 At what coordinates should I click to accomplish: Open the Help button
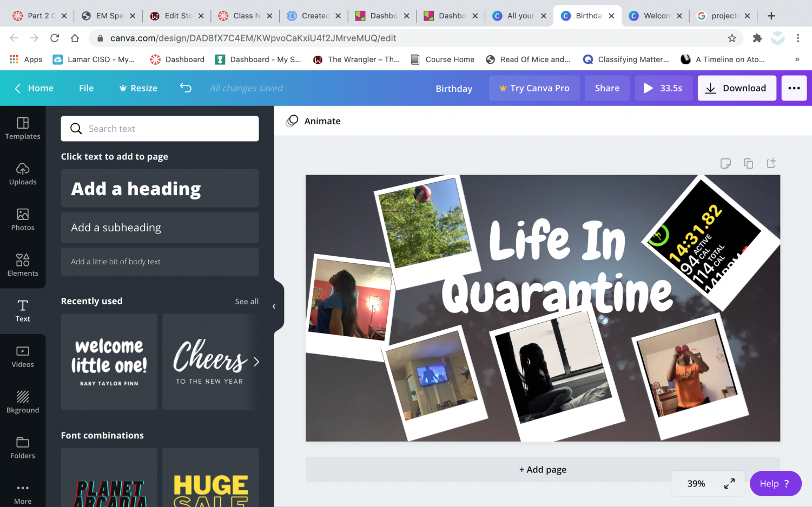(x=775, y=484)
